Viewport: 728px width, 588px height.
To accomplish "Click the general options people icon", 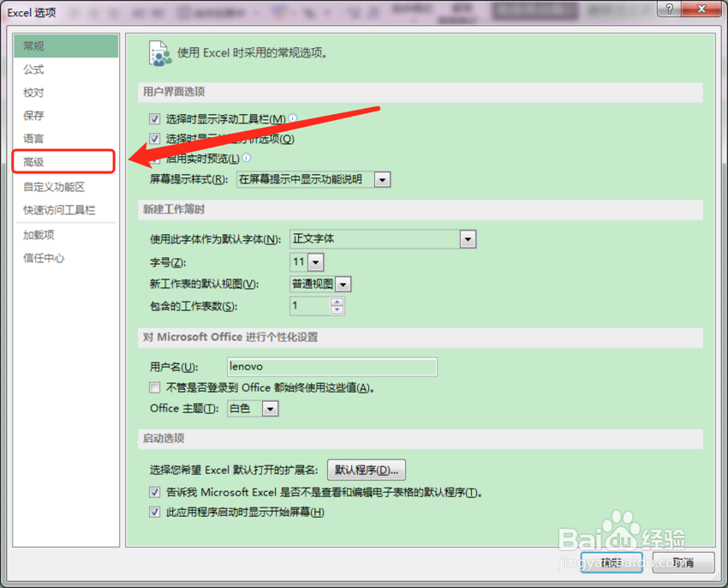I will 159,54.
